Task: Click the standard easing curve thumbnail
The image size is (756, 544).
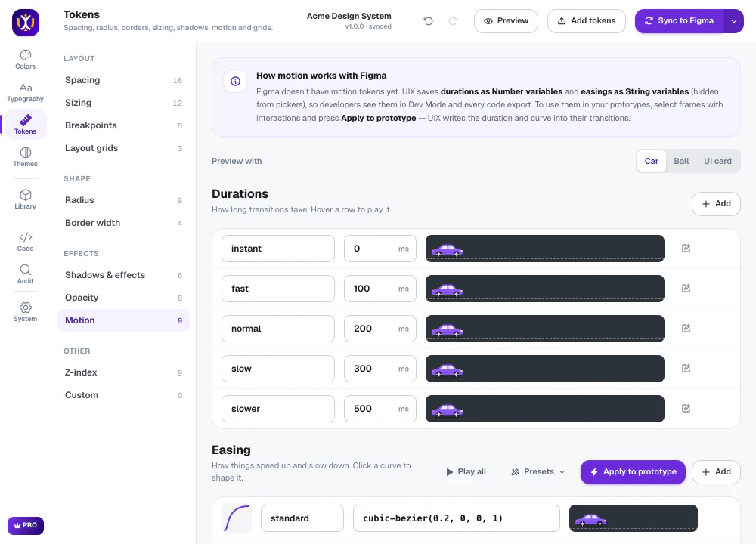Action: click(x=237, y=518)
